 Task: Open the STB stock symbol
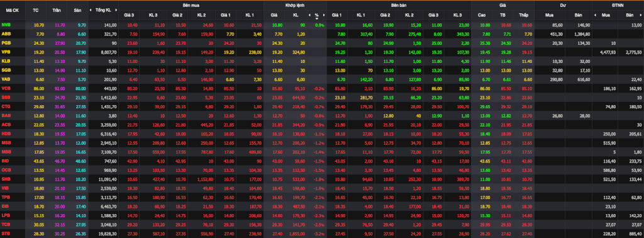[6, 234]
